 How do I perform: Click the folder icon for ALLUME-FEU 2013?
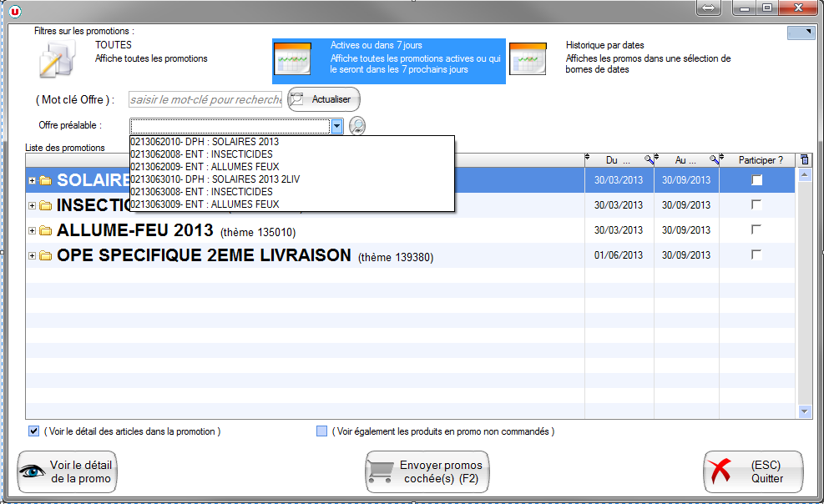point(45,231)
